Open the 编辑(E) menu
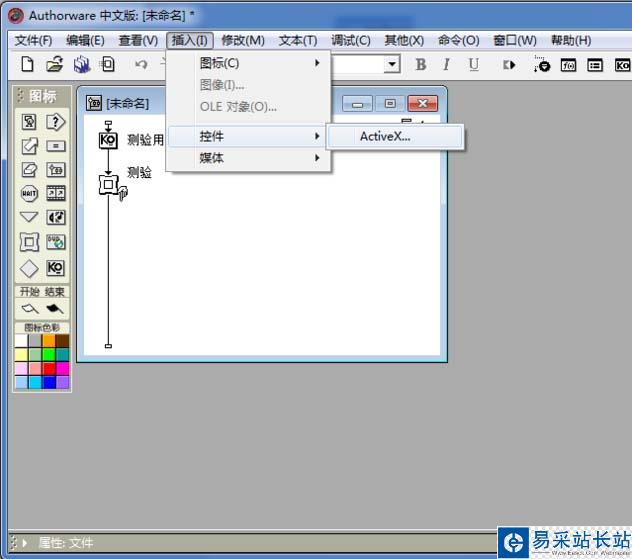The height and width of the screenshot is (559, 632). (x=85, y=41)
